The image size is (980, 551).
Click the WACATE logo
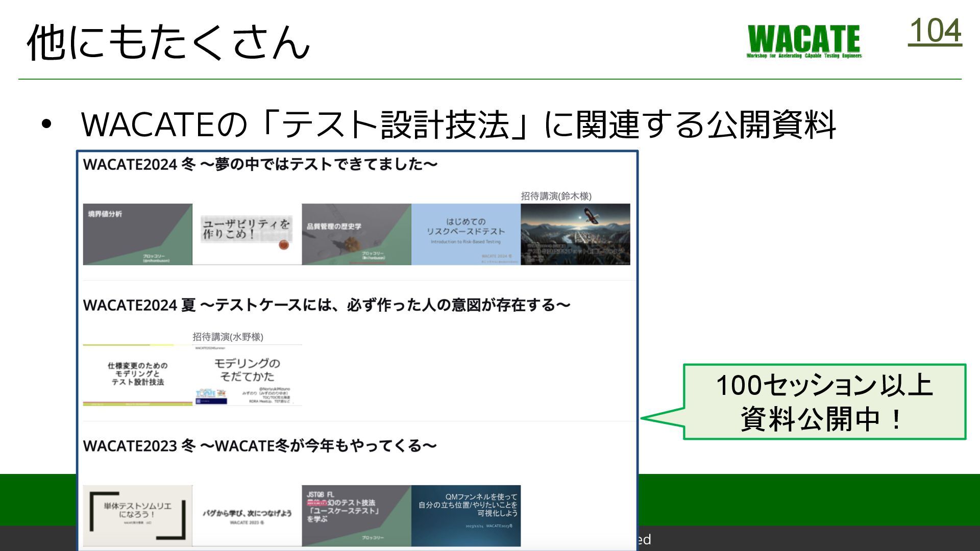pyautogui.click(x=804, y=41)
